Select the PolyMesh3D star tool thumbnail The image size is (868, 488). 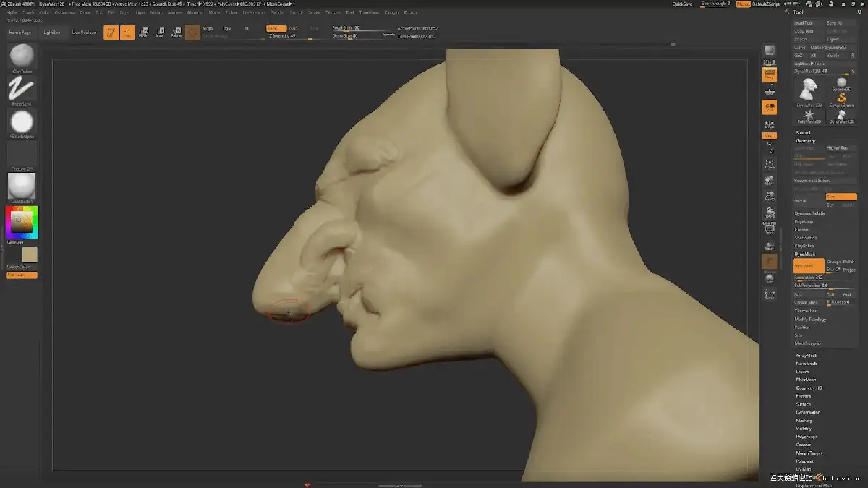(x=809, y=116)
